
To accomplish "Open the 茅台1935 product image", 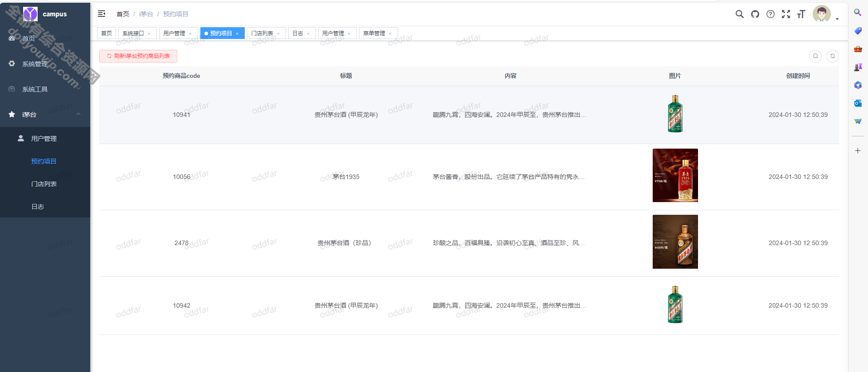I will click(x=675, y=175).
